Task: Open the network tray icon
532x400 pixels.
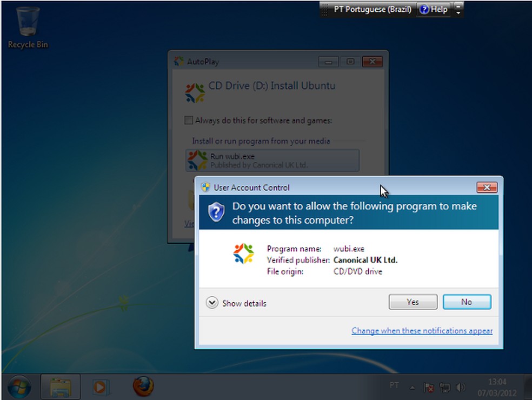Action: [x=444, y=388]
